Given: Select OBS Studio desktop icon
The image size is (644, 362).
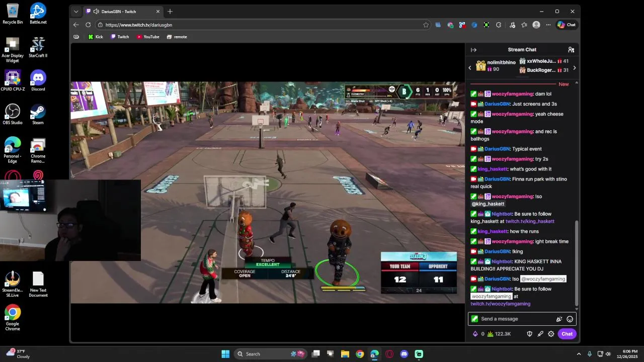Looking at the screenshot, I should click(13, 114).
